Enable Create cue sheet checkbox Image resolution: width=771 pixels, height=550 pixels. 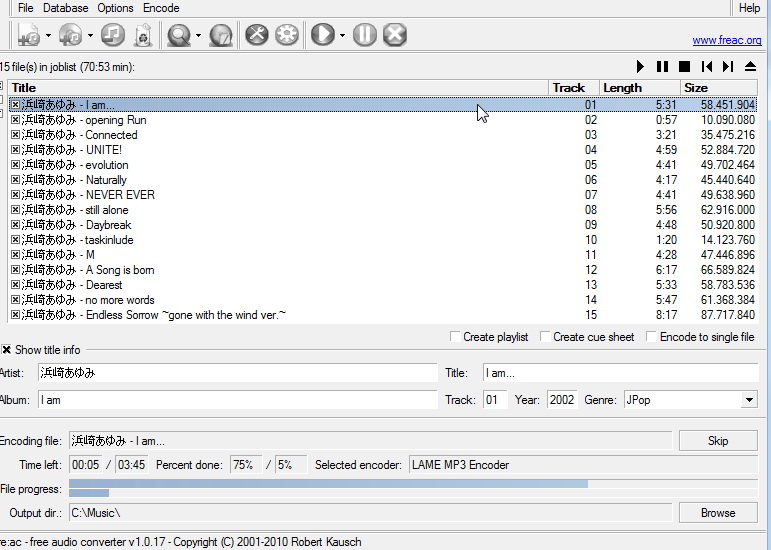(x=545, y=337)
